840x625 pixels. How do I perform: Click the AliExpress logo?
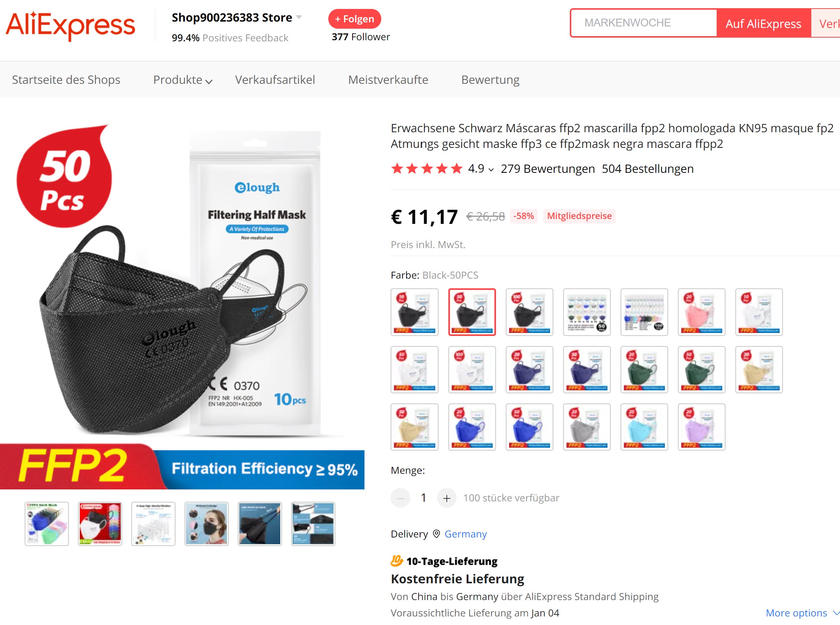(x=70, y=25)
